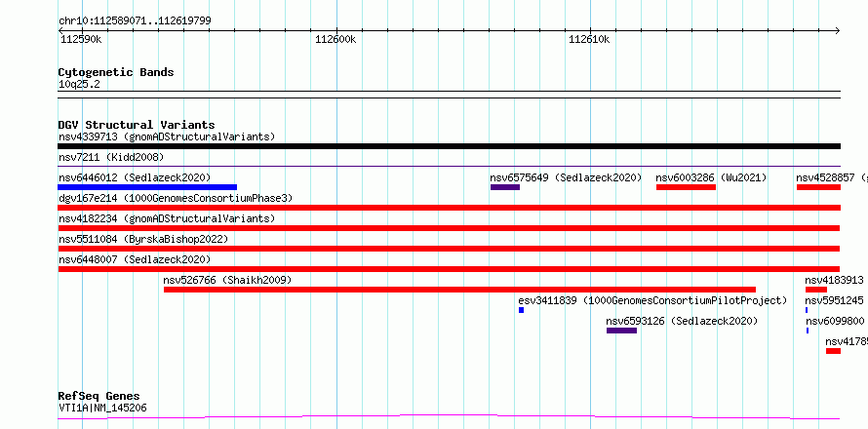Click the Cytogenetic Bands track title
Image resolution: width=868 pixels, height=429 pixels.
[x=116, y=72]
